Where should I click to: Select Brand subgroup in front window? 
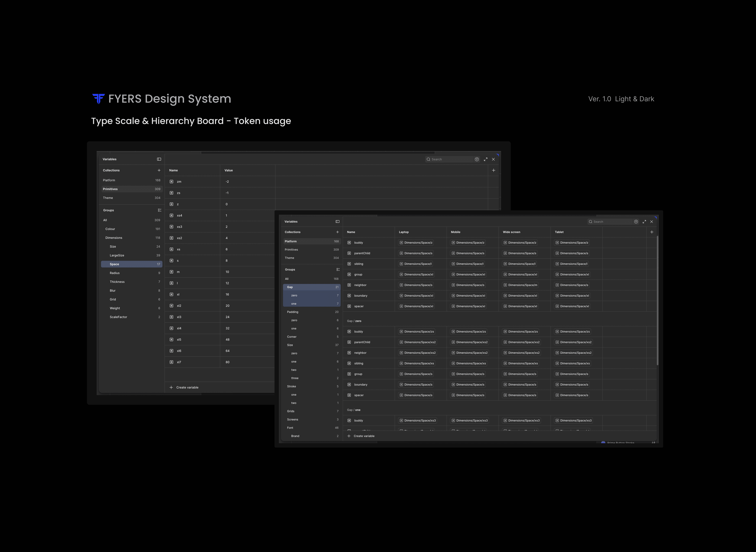[312, 436]
